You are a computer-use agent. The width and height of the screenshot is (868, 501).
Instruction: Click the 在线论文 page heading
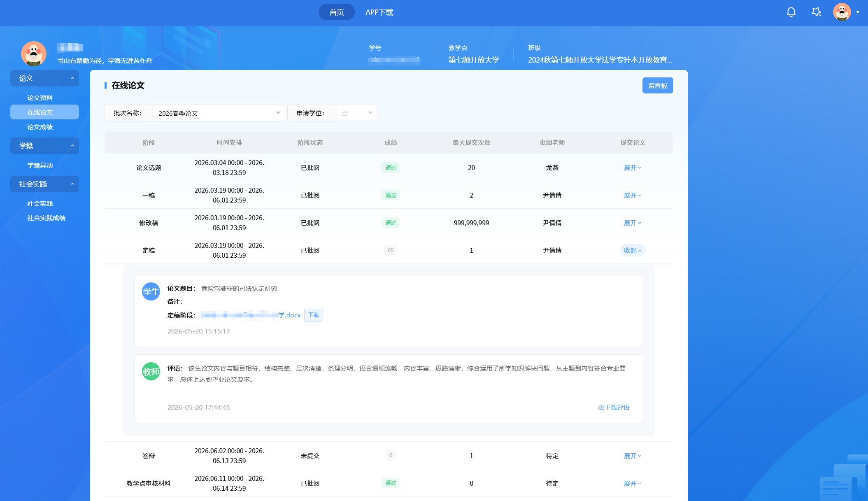coord(128,85)
